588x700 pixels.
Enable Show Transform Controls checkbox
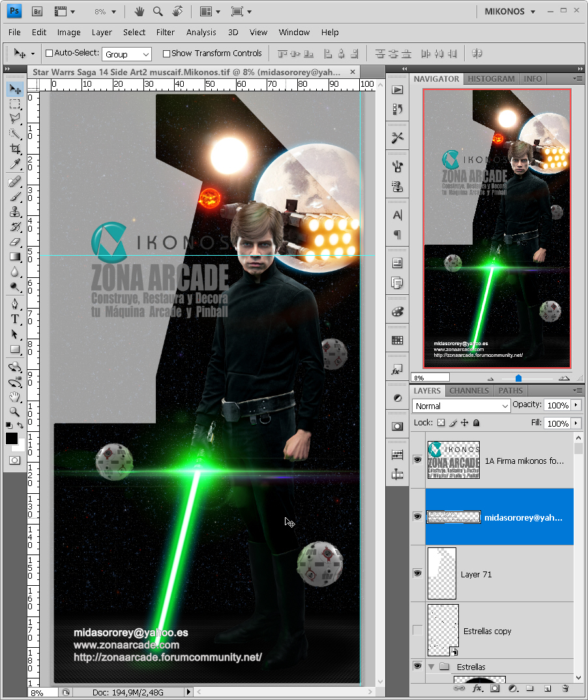tap(166, 53)
